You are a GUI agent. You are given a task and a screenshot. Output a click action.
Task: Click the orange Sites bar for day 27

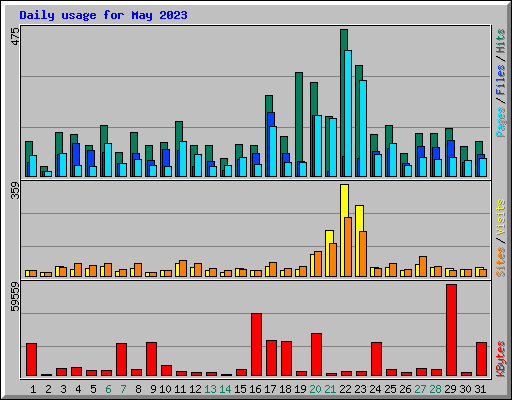point(423,266)
